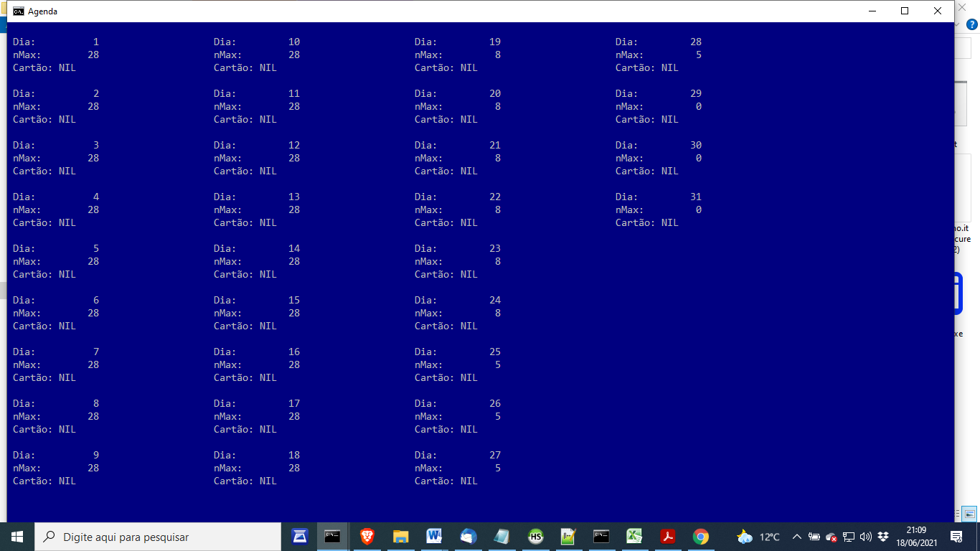Screen dimensions: 980x551
Task: Click the 'Dia: 24' line
Action: click(x=458, y=300)
